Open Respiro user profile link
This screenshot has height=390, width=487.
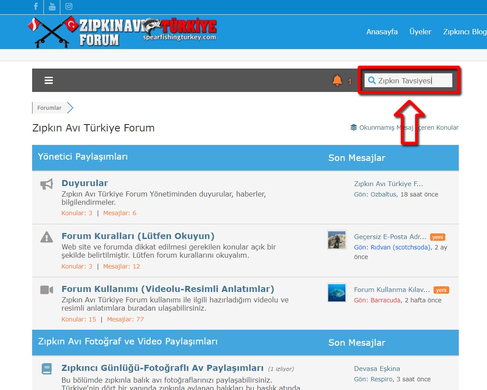(381, 379)
